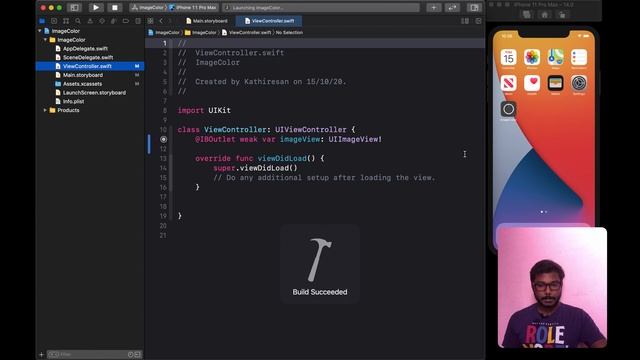Select the ImageColor scheme in toolbar
640x360 pixels.
[147, 7]
